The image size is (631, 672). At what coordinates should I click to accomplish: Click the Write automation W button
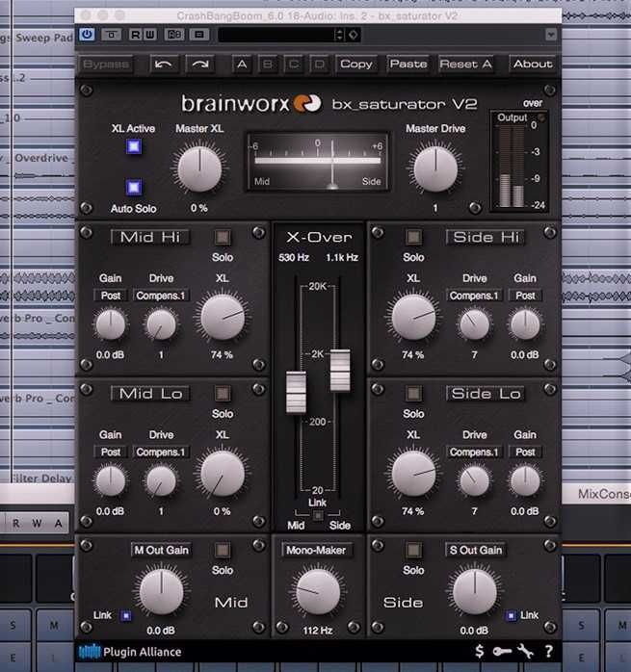click(x=149, y=35)
